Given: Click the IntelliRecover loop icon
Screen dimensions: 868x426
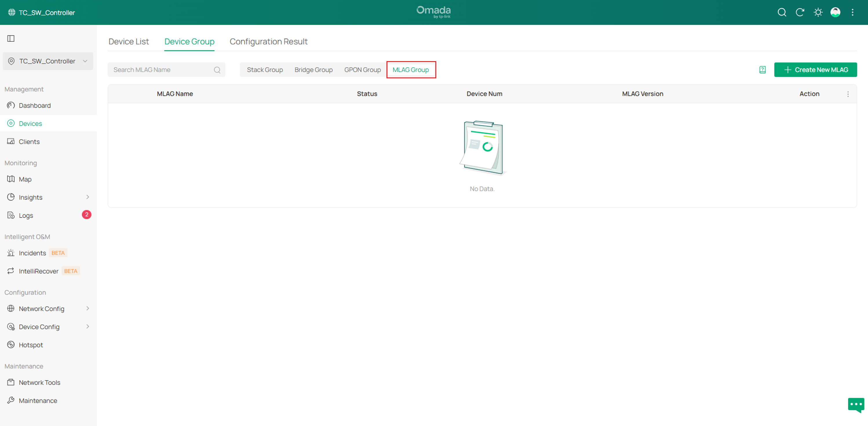Looking at the screenshot, I should point(11,271).
